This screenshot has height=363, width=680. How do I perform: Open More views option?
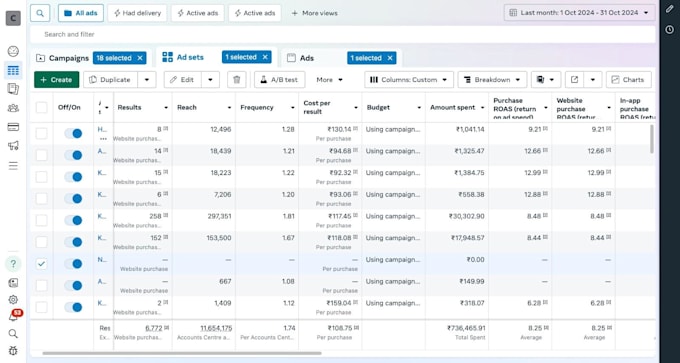[x=314, y=13]
